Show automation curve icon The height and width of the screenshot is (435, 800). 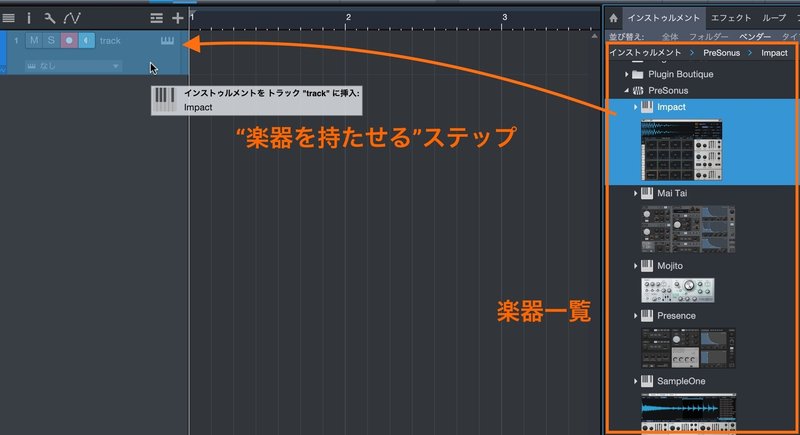(72, 18)
